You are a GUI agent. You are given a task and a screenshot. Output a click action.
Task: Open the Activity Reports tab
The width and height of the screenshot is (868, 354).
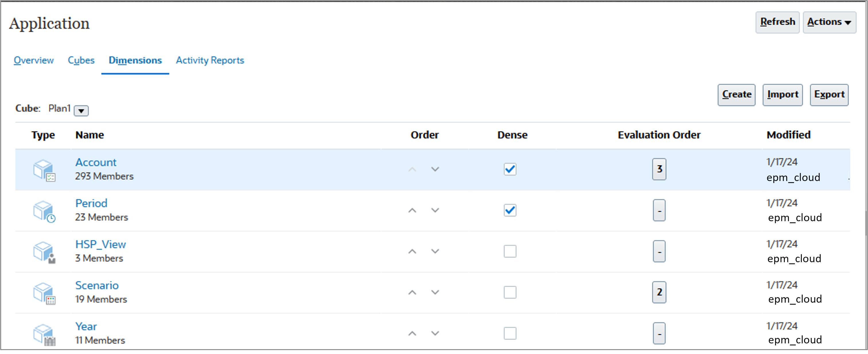click(x=210, y=60)
